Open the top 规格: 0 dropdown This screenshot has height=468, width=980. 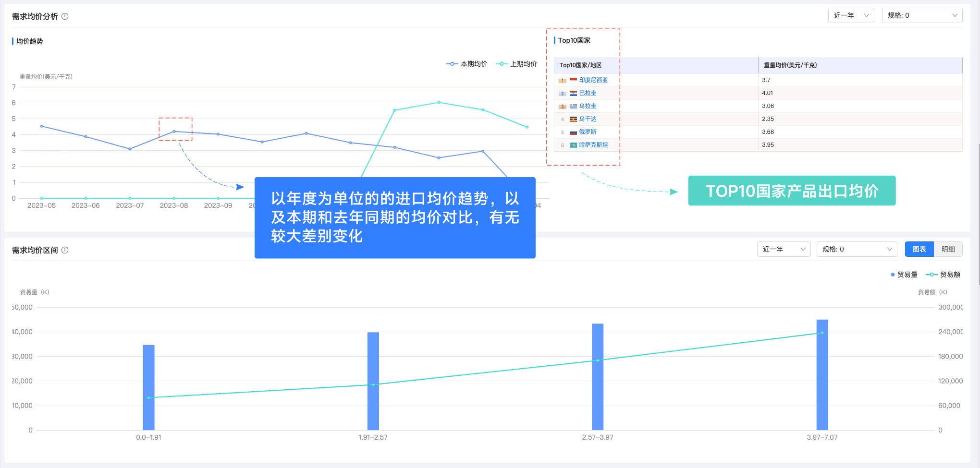(x=921, y=15)
